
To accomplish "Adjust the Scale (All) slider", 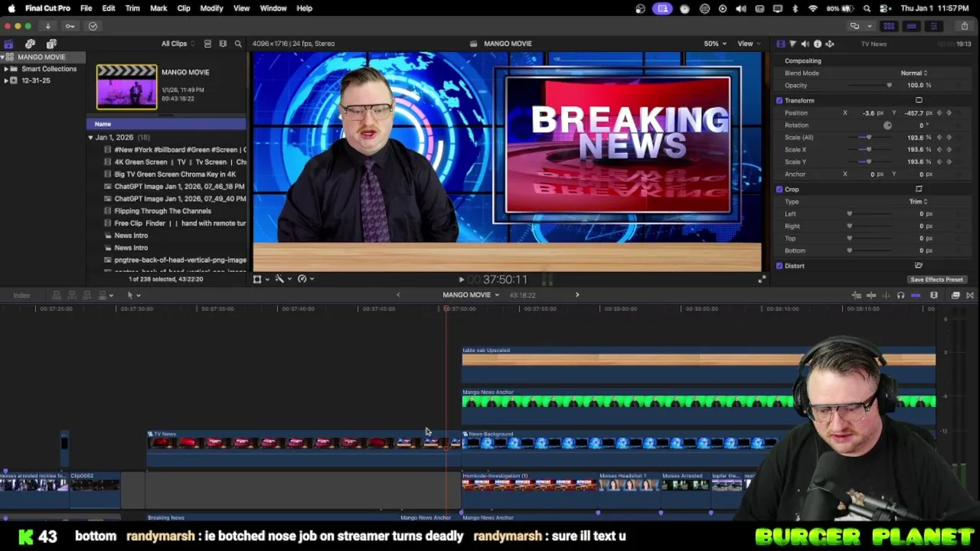I will pyautogui.click(x=868, y=137).
